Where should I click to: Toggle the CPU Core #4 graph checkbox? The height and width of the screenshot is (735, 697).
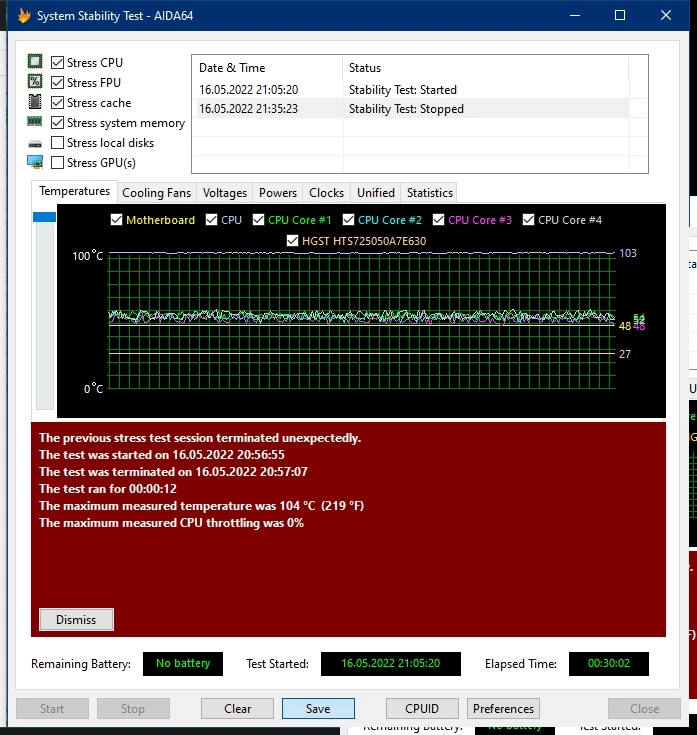click(528, 219)
